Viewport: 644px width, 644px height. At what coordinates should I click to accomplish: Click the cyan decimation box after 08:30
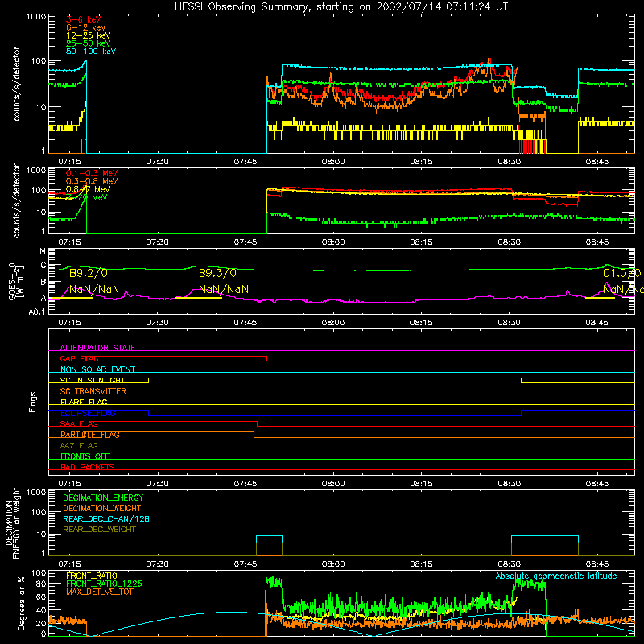[x=545, y=546]
